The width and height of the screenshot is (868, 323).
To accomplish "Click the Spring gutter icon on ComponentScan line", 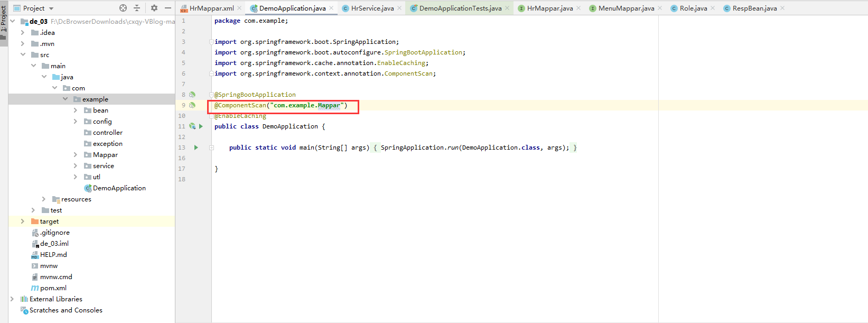I will point(192,105).
